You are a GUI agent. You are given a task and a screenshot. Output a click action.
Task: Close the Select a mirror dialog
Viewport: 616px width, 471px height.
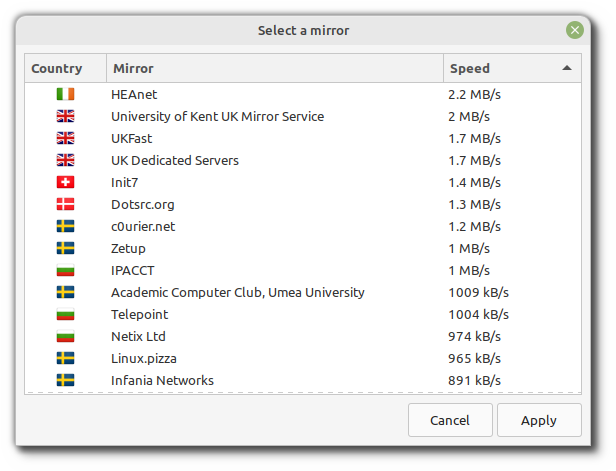[574, 30]
